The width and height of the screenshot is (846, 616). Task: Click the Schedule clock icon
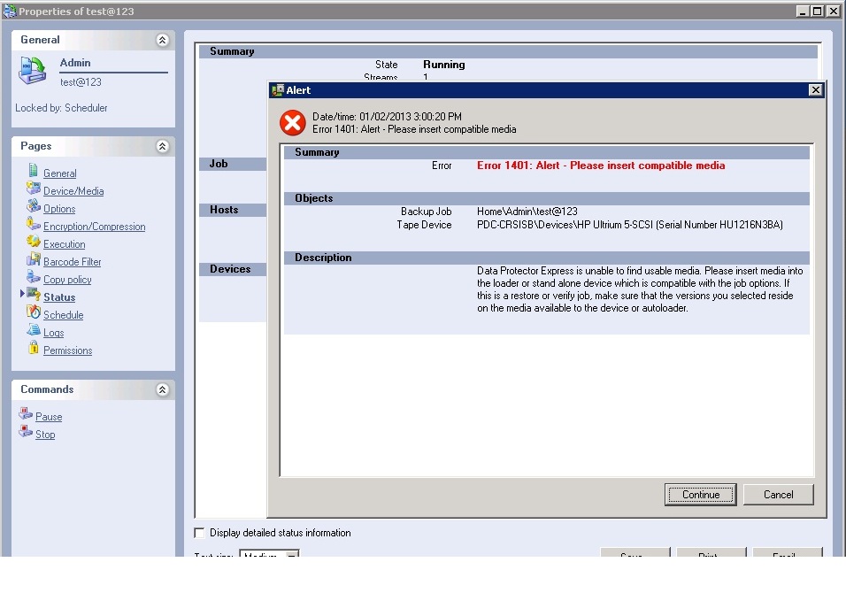click(x=34, y=312)
